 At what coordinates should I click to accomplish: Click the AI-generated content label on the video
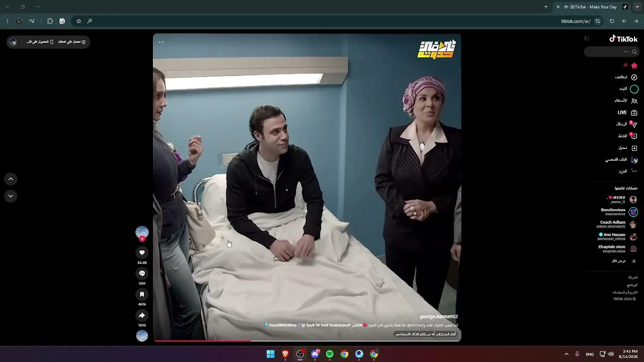click(x=426, y=334)
